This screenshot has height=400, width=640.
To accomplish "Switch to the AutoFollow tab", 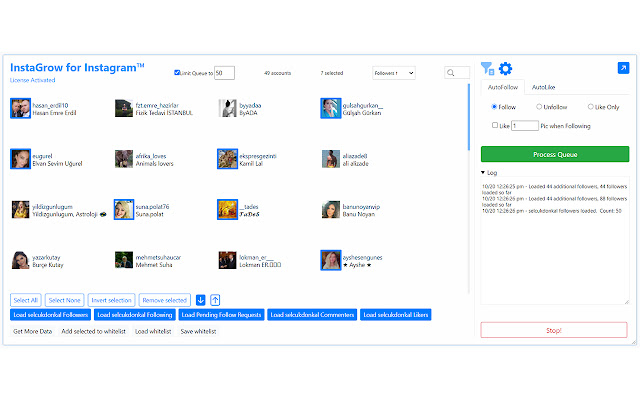I will pyautogui.click(x=503, y=88).
